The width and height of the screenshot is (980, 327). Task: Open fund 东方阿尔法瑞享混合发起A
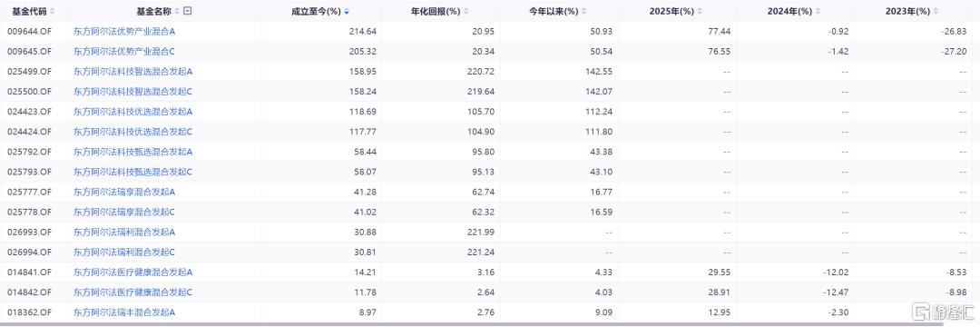pos(124,192)
